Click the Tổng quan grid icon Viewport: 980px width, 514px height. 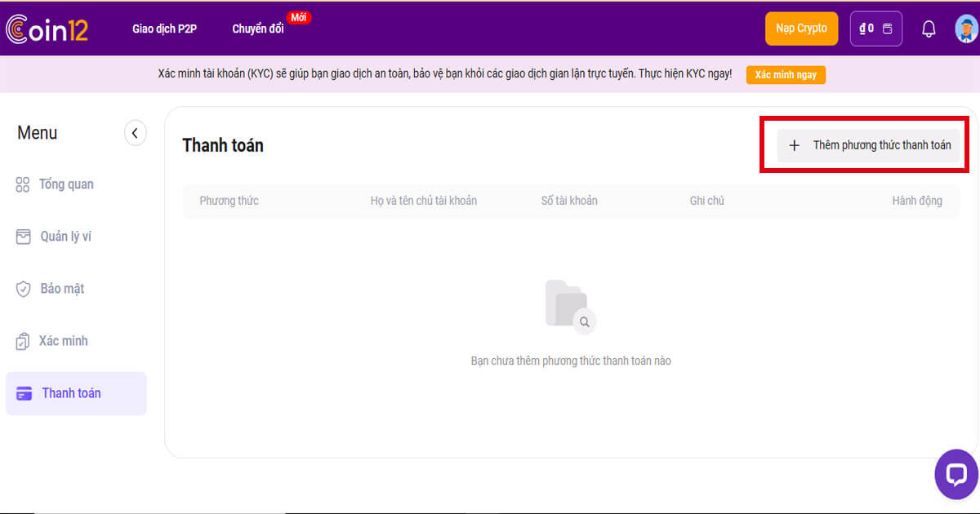(x=23, y=184)
